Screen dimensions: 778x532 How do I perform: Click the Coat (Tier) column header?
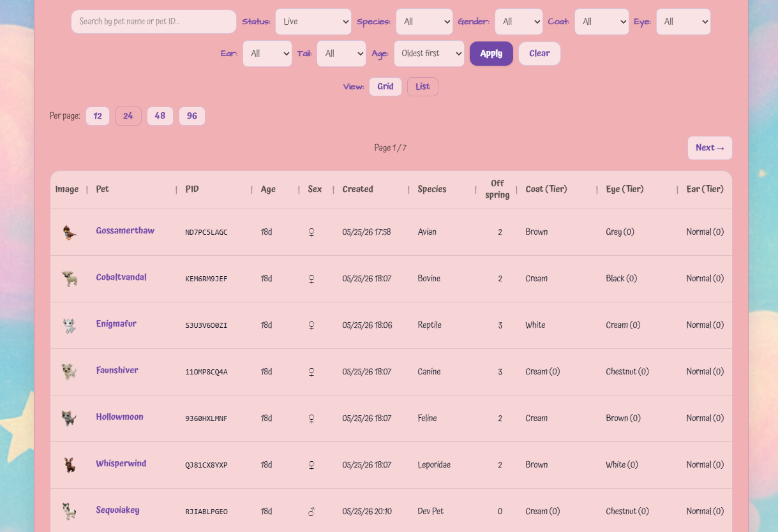tap(546, 189)
